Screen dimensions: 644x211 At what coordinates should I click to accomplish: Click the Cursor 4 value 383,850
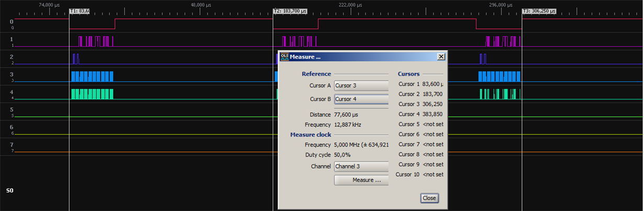pyautogui.click(x=432, y=114)
